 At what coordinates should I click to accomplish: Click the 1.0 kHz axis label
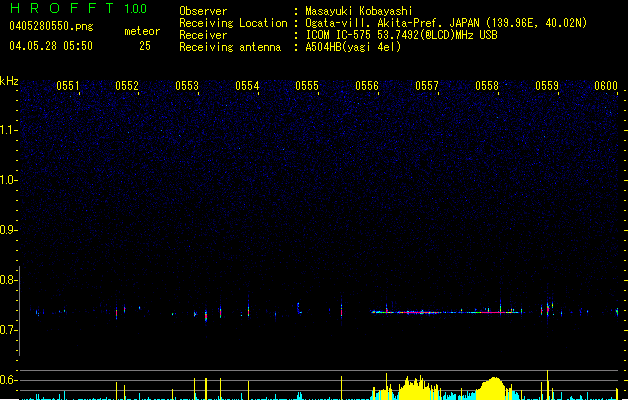(8, 180)
